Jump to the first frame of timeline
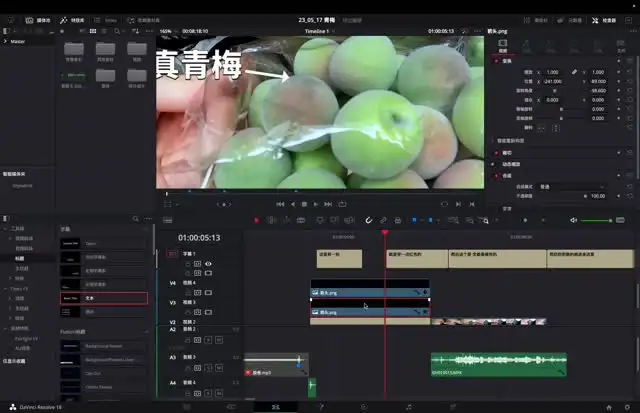The width and height of the screenshot is (640, 413). pyautogui.click(x=280, y=204)
